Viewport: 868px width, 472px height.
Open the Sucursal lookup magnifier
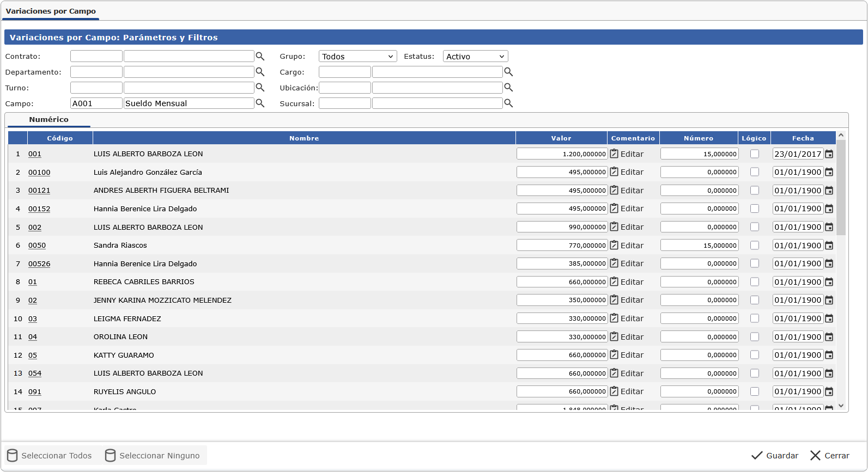pyautogui.click(x=508, y=103)
